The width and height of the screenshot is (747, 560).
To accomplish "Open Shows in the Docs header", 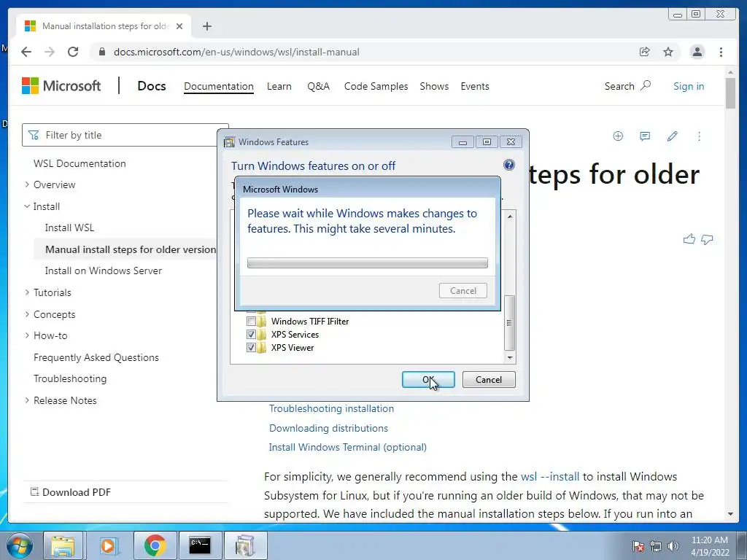I will coord(434,86).
